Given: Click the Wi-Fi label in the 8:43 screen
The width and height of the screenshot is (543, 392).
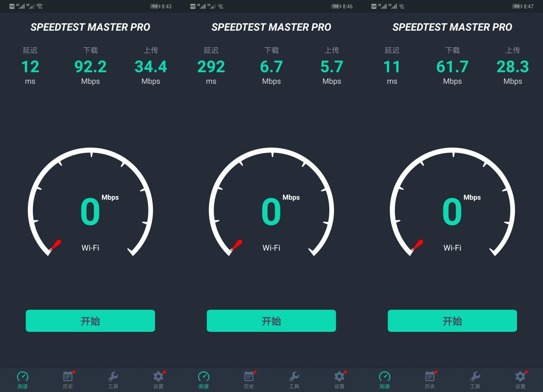Looking at the screenshot, I should (90, 248).
